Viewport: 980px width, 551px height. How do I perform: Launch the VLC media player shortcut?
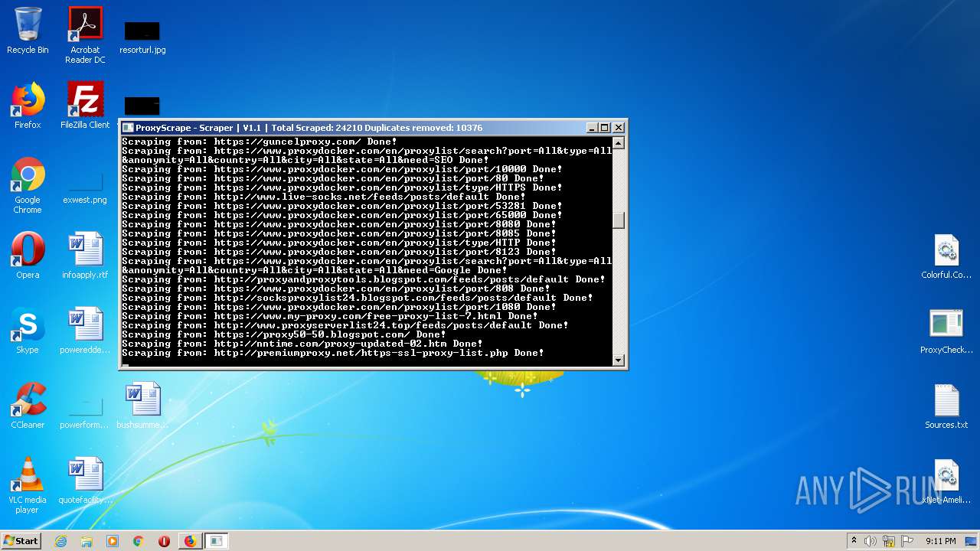(x=28, y=485)
